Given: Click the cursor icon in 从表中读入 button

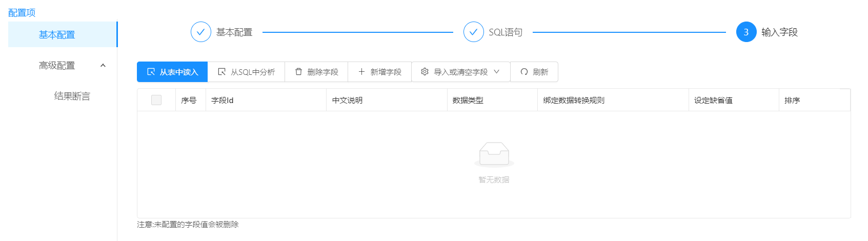Looking at the screenshot, I should pos(151,72).
